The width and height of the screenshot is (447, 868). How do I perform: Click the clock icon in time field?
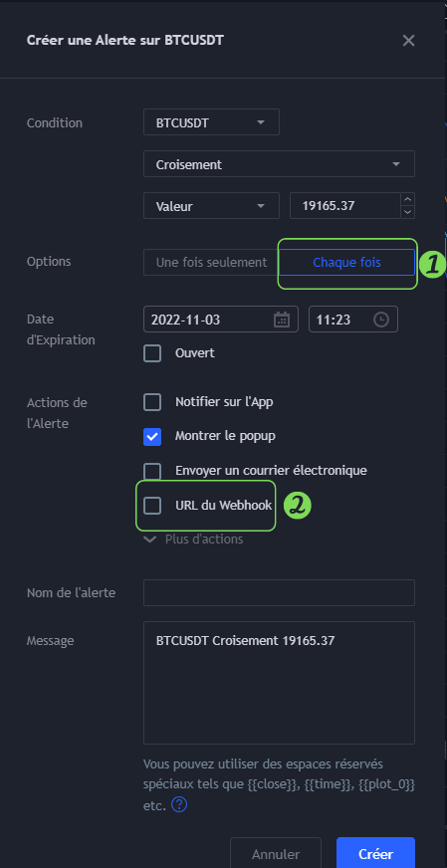[381, 320]
